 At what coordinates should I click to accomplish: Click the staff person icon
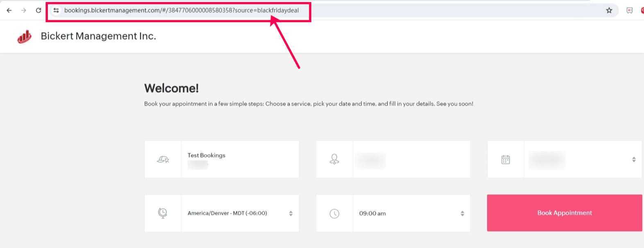click(x=334, y=159)
